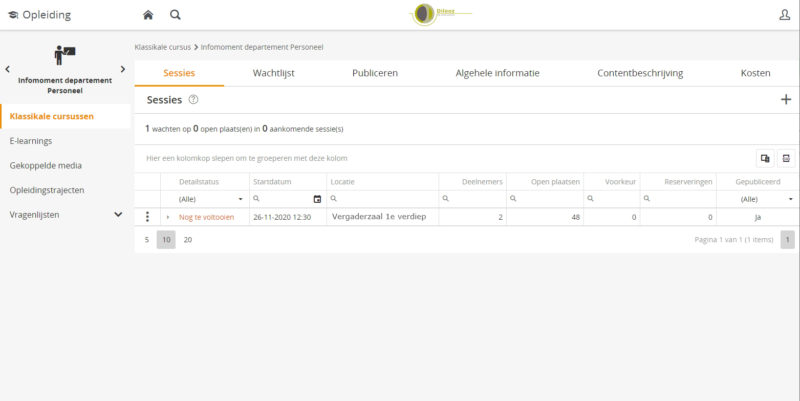Click search icon in Locatie filter
Screen dimensions: 800x401
click(334, 198)
